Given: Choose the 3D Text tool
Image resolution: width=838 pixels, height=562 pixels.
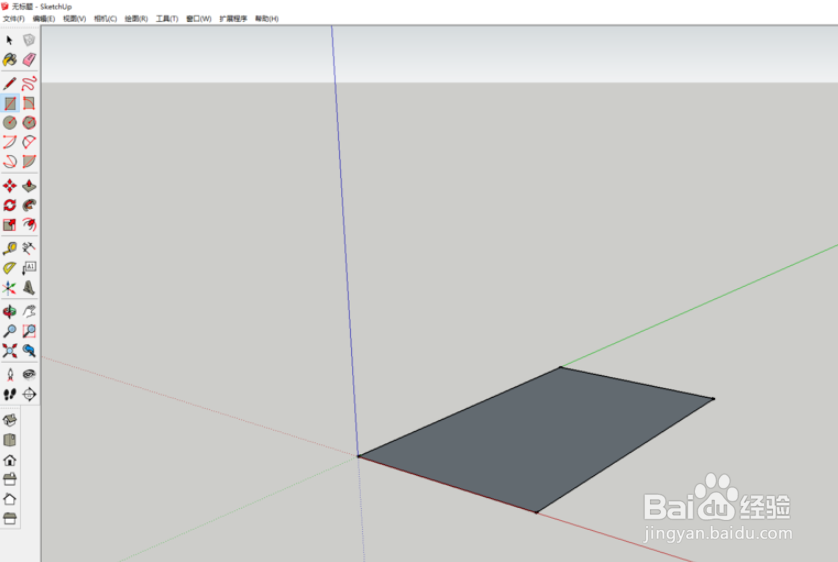Looking at the screenshot, I should [x=29, y=288].
